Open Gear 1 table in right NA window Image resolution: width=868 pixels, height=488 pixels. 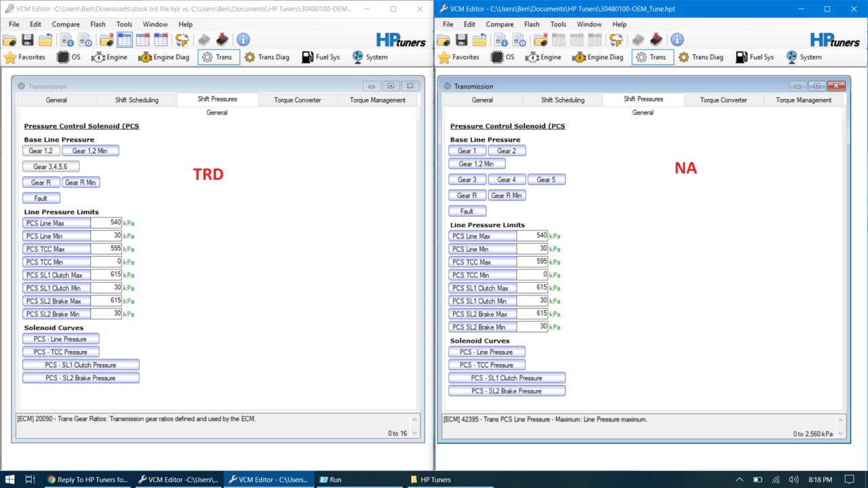tap(467, 150)
